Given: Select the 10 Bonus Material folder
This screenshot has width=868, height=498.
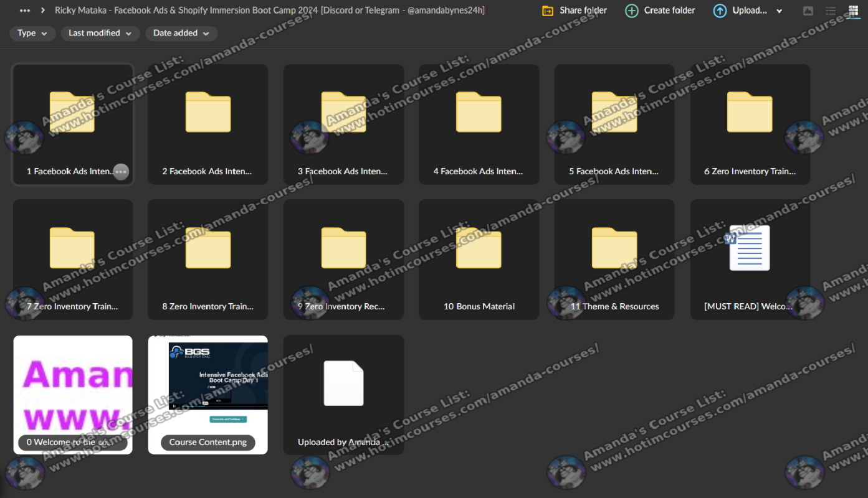Looking at the screenshot, I should point(479,260).
